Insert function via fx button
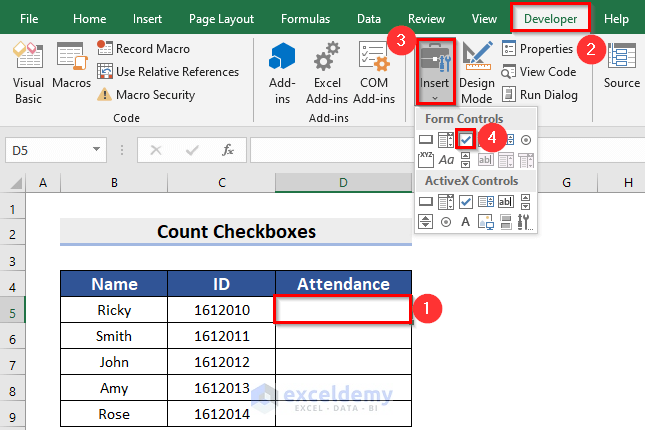Screen dimensions: 645x430 coord(228,150)
